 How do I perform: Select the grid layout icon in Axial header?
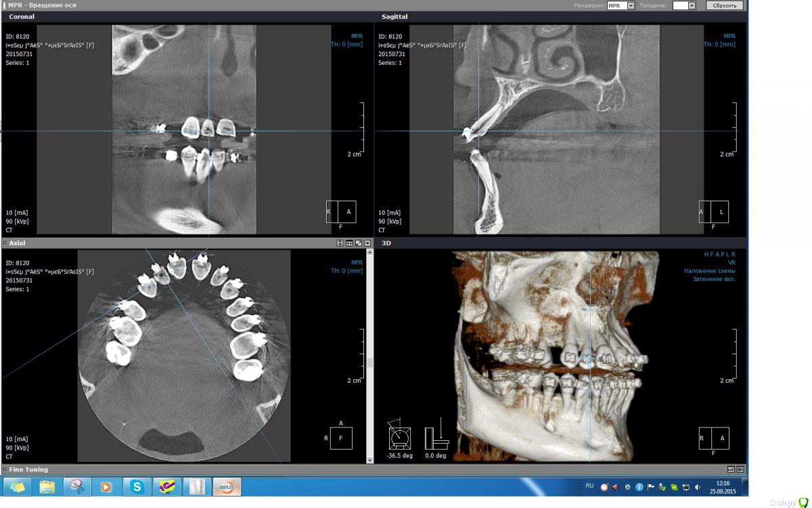point(349,242)
